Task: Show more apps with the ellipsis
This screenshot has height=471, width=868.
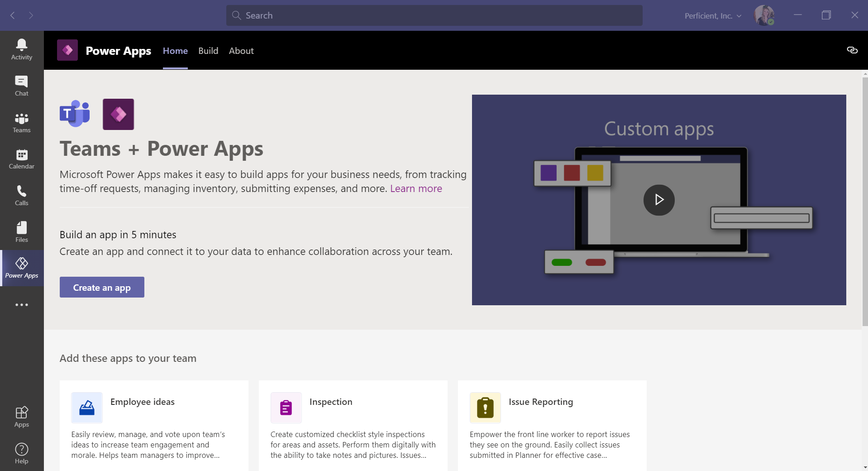Action: [x=22, y=305]
